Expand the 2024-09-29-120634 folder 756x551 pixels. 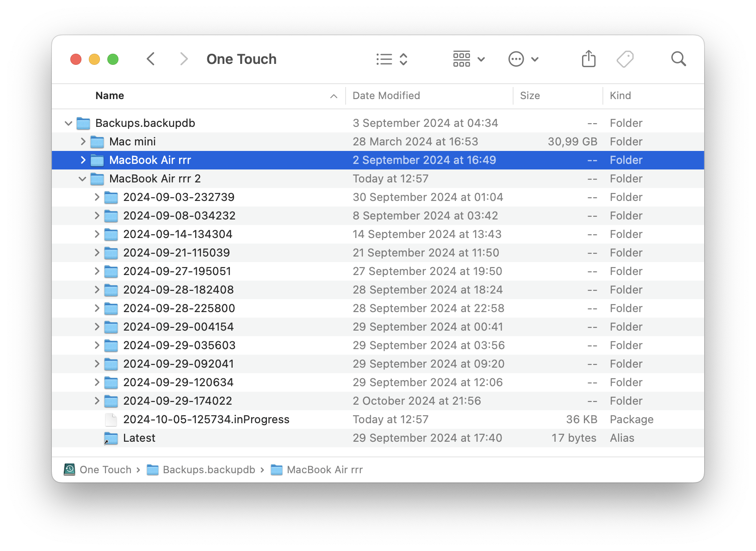(97, 382)
